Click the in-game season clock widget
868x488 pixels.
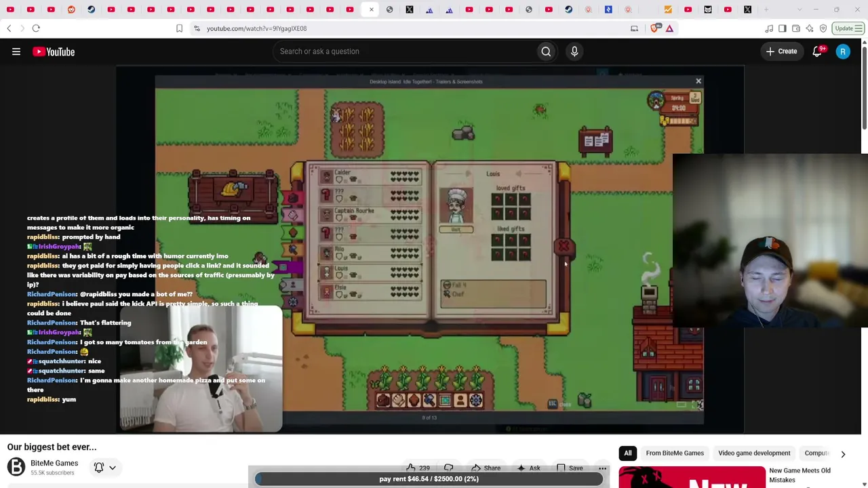point(674,108)
